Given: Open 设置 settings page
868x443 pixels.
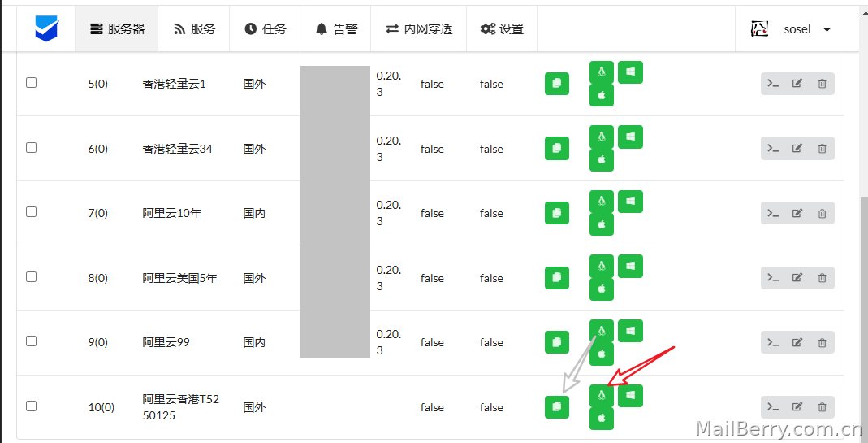Looking at the screenshot, I should pyautogui.click(x=502, y=28).
